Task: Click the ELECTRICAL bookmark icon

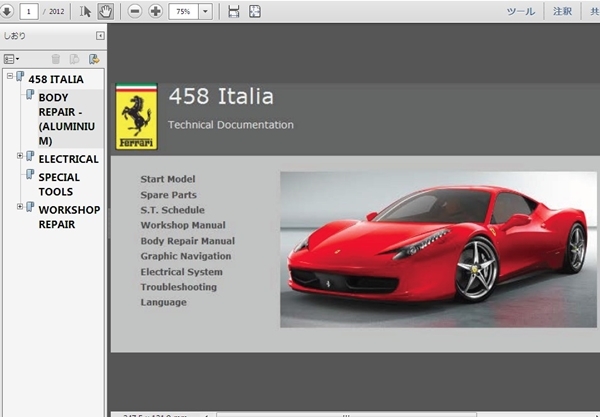Action: coord(30,156)
